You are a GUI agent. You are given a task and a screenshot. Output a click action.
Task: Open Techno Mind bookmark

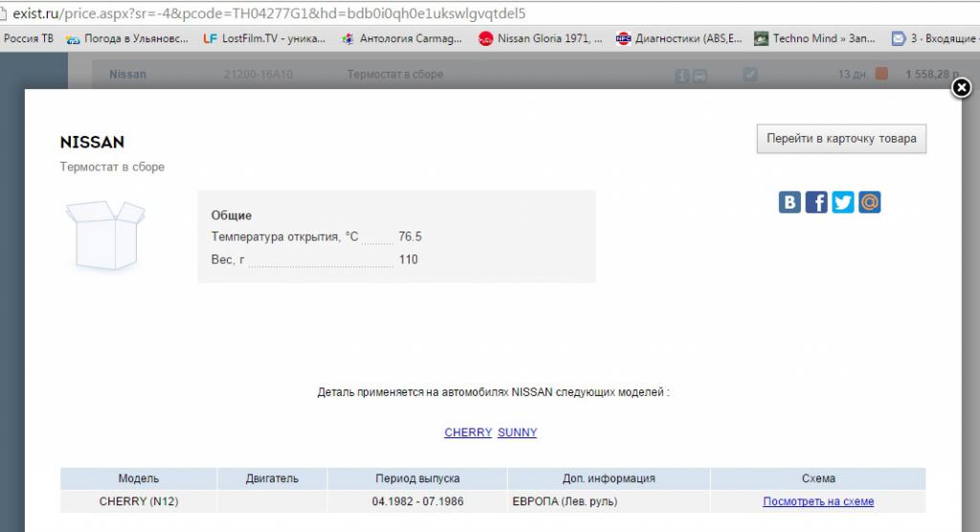click(x=814, y=39)
